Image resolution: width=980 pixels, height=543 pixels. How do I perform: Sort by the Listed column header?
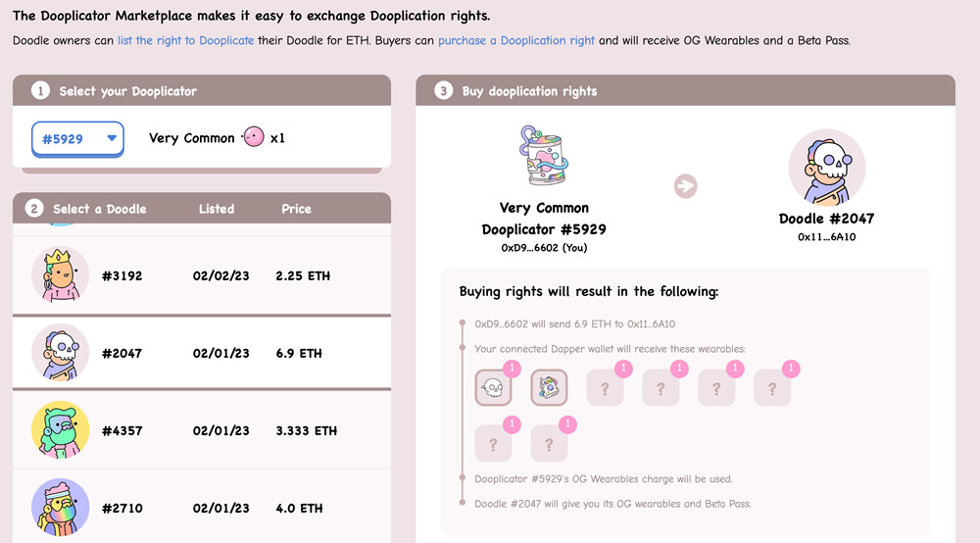coord(217,209)
